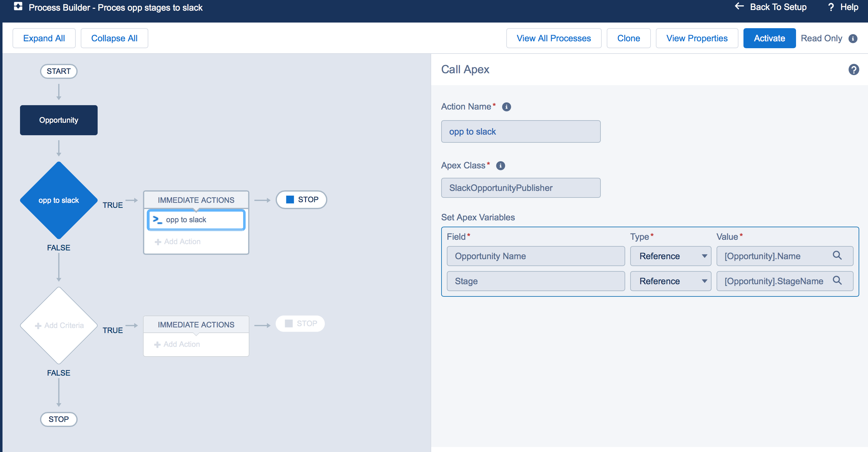Open View All Processes
The height and width of the screenshot is (452, 868).
(553, 39)
